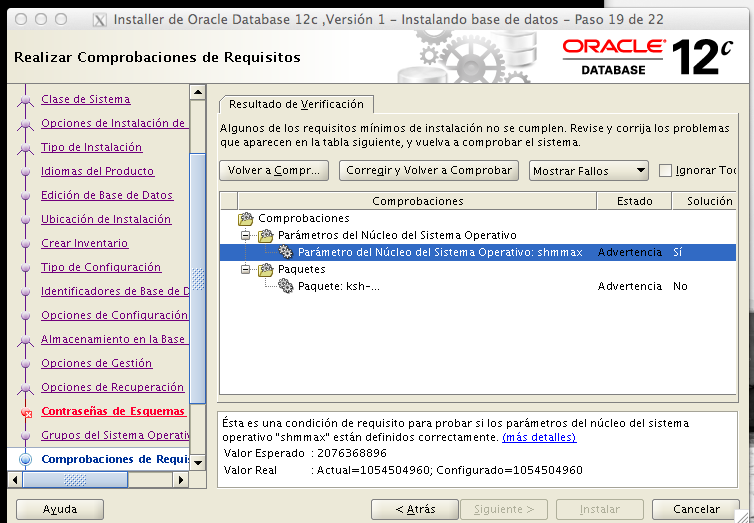Screen dimensions: 754x523
Task: Click the X11 icon in title bar
Action: (x=100, y=20)
